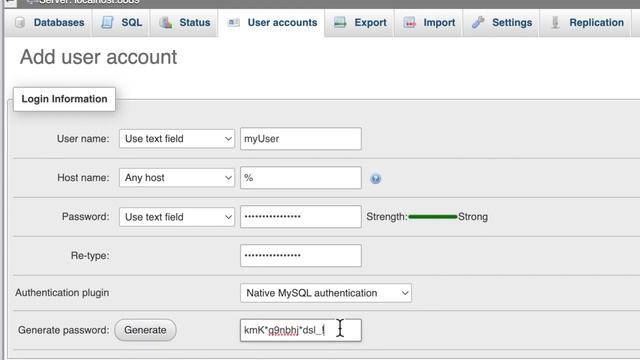This screenshot has width=640, height=360.
Task: Expand the User name type dropdown
Action: (177, 139)
